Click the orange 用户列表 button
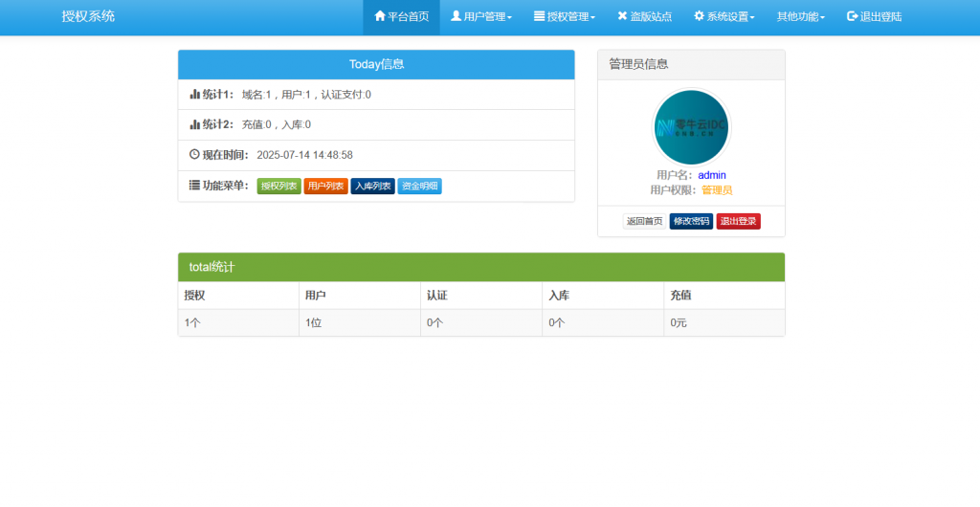Image resolution: width=980 pixels, height=507 pixels. pos(325,187)
